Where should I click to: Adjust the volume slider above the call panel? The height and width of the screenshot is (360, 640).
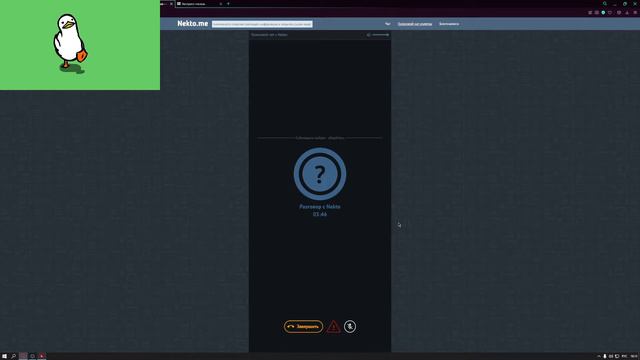380,35
